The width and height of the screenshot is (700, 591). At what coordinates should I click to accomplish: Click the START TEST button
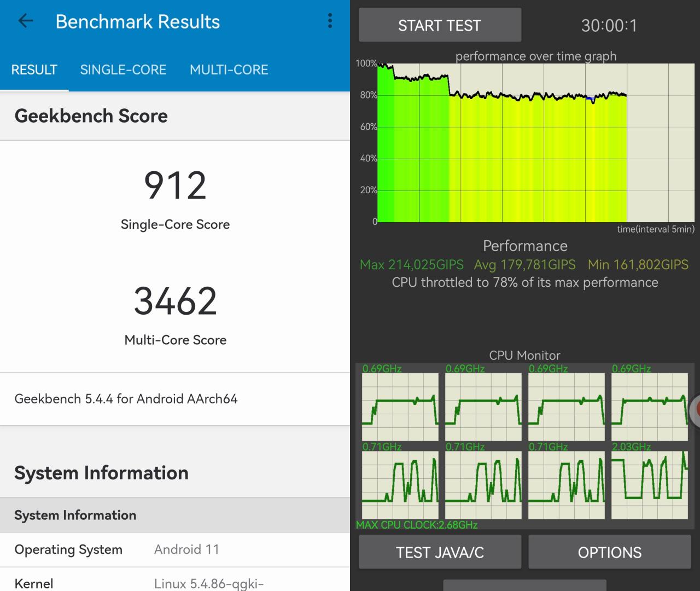pos(440,25)
